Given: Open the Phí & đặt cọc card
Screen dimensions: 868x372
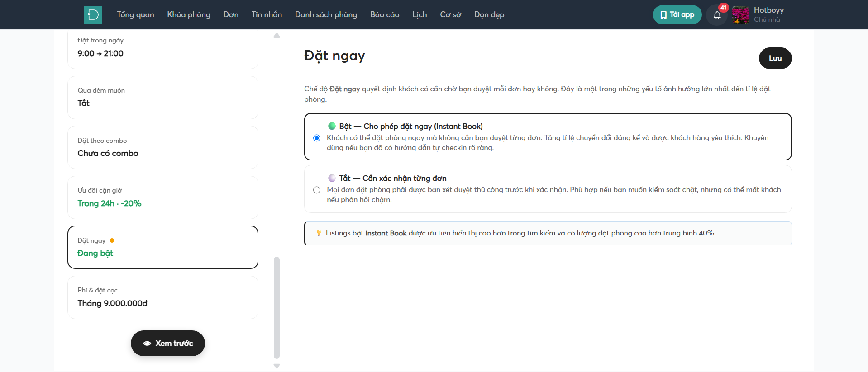Looking at the screenshot, I should 163,297.
